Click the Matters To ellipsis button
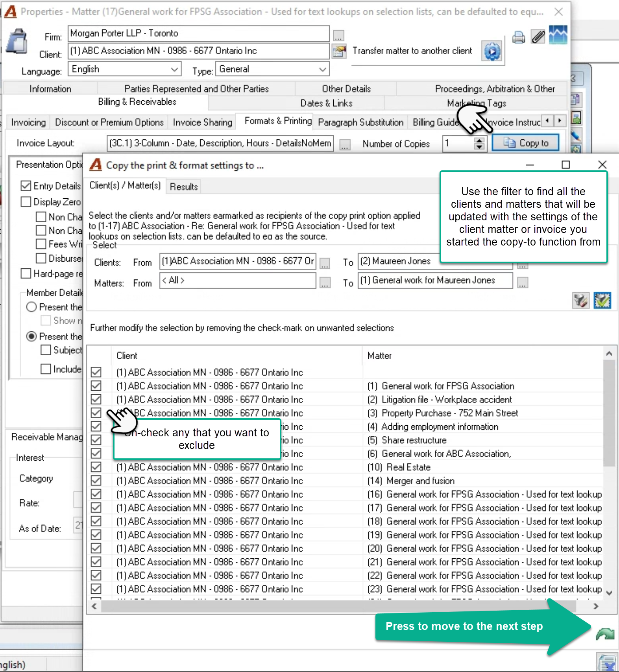The height and width of the screenshot is (672, 619). click(522, 282)
